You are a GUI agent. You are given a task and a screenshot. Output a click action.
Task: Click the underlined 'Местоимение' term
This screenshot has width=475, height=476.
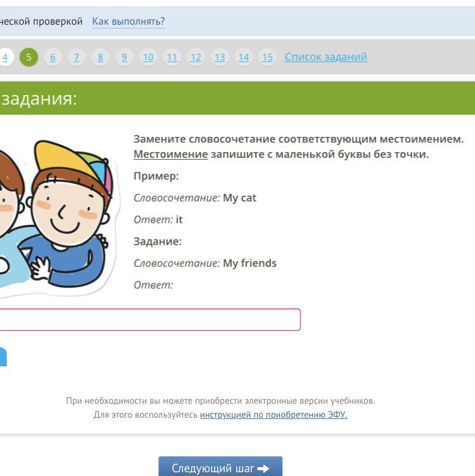click(170, 155)
